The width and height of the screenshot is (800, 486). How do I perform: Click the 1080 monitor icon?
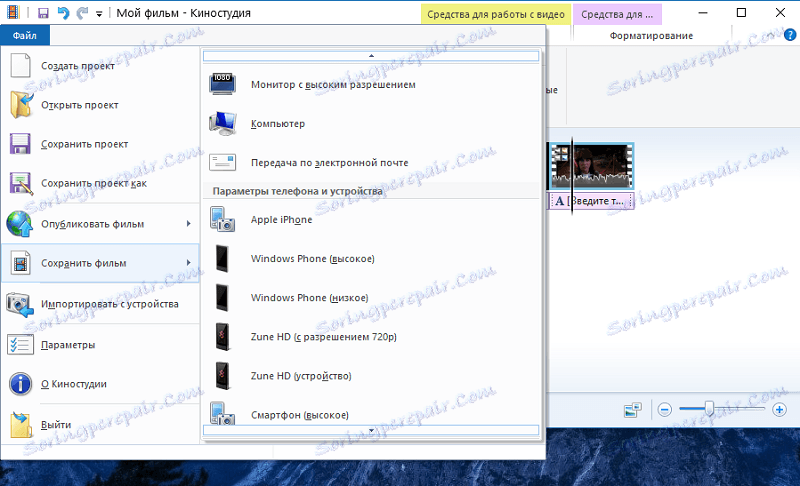click(222, 84)
